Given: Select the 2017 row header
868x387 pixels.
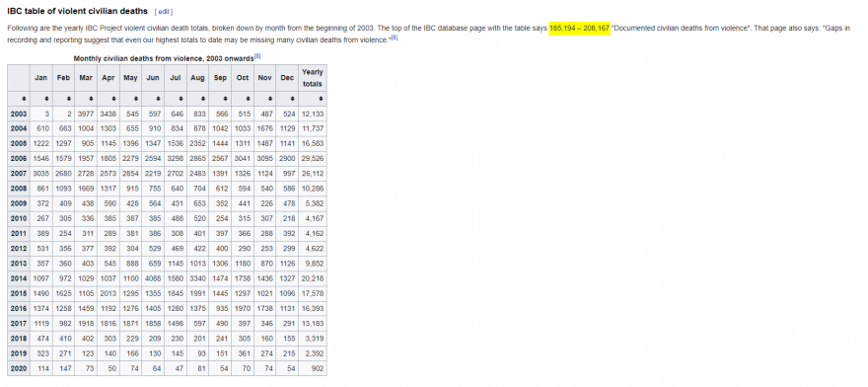Looking at the screenshot, I should pos(19,323).
